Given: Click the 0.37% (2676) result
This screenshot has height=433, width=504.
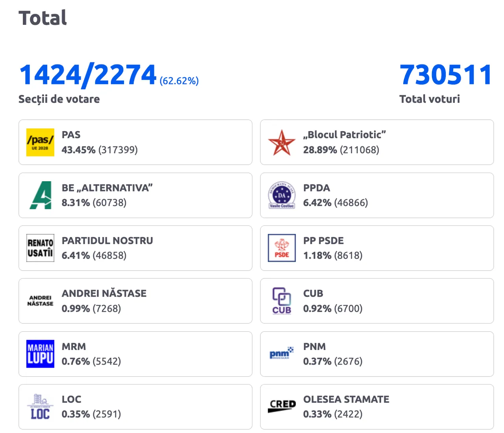Looking at the screenshot, I should (x=333, y=361).
